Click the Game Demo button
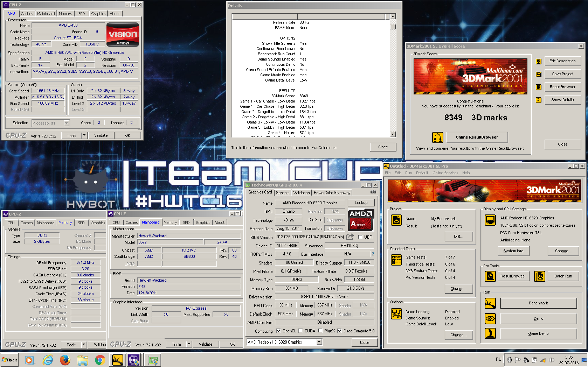588x367 pixels. pyautogui.click(x=538, y=333)
